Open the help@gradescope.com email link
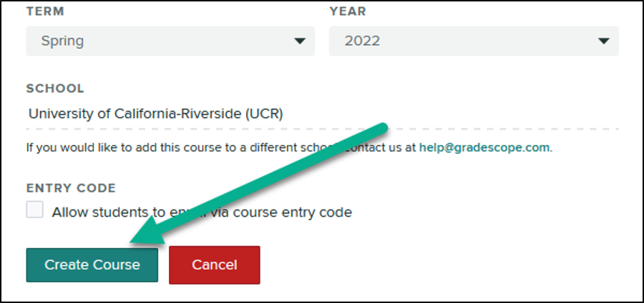The width and height of the screenshot is (644, 303). [x=485, y=148]
